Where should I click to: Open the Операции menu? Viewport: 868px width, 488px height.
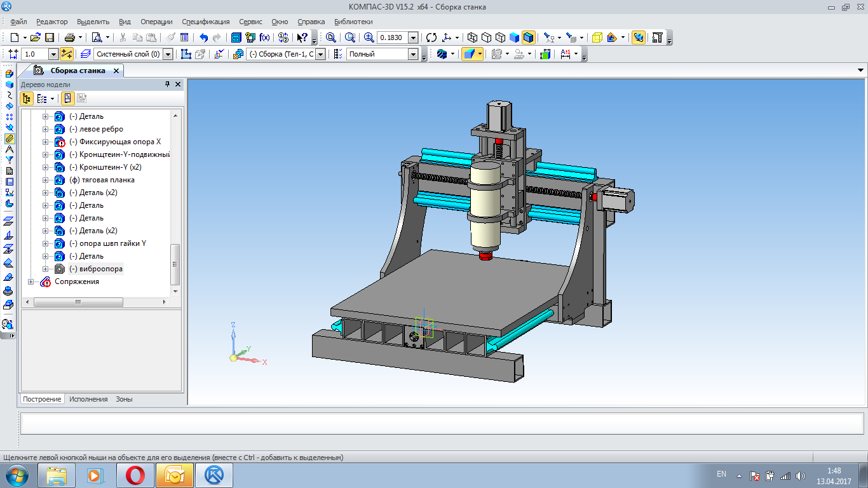click(155, 22)
